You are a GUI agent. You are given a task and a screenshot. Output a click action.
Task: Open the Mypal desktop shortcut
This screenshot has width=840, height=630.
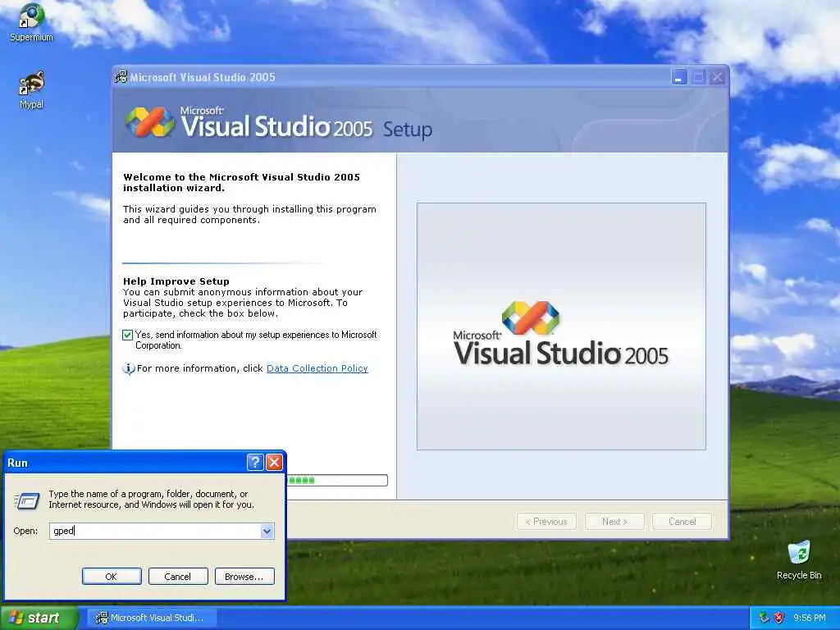31,90
